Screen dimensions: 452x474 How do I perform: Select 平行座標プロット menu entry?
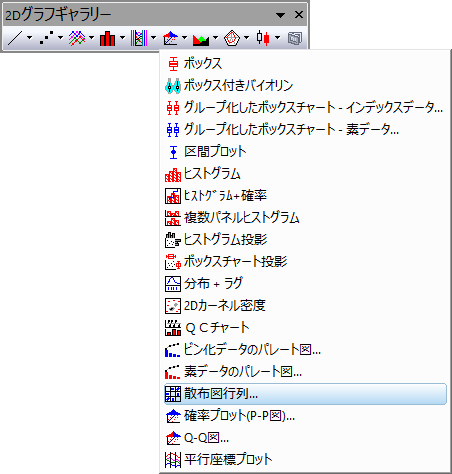coord(305,459)
